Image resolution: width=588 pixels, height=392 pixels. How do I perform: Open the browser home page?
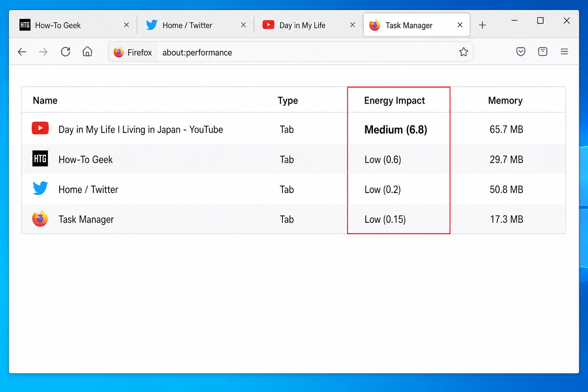87,51
